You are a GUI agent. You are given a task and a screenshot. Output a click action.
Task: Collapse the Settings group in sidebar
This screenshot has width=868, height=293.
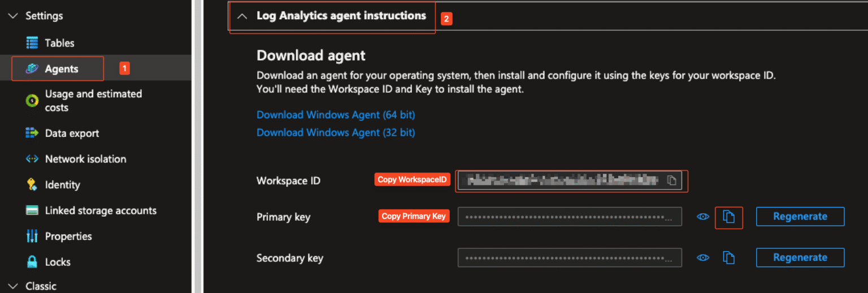click(x=14, y=16)
